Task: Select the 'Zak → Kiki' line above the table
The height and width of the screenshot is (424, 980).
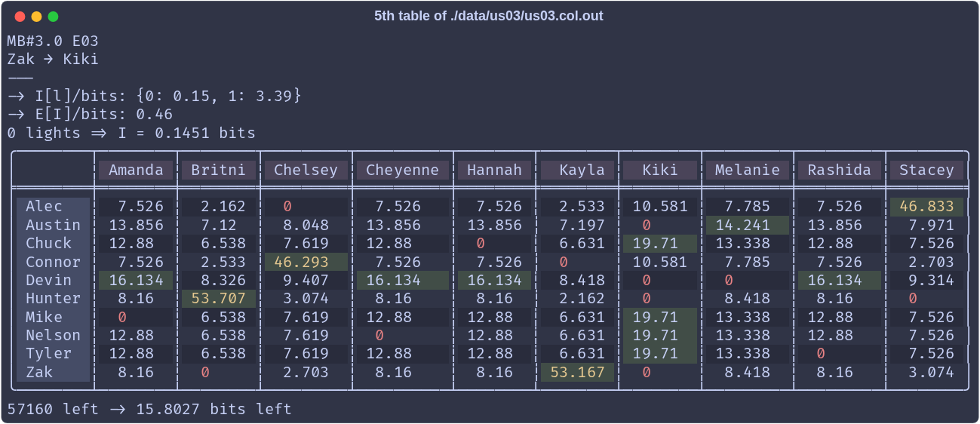Action: [53, 60]
